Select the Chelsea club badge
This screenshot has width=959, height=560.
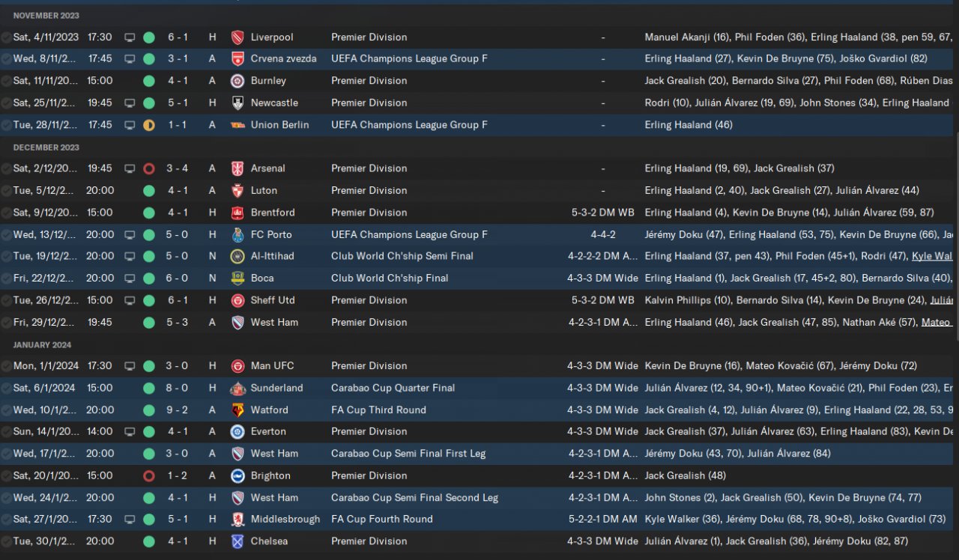(238, 541)
